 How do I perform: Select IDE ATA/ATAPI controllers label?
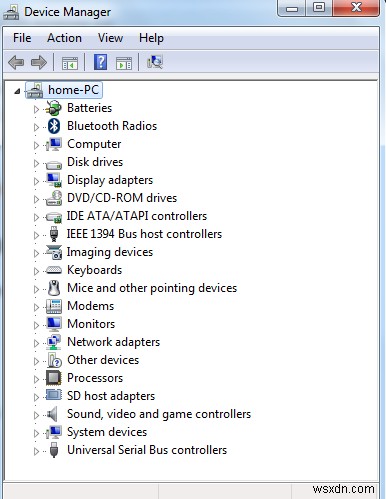tap(137, 216)
